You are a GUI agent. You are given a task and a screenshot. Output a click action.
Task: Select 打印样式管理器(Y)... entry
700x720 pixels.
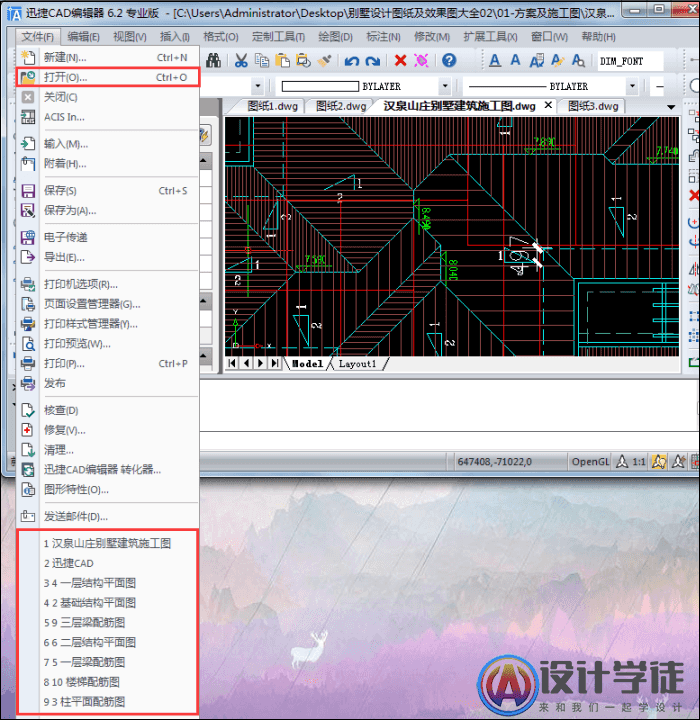pos(108,324)
